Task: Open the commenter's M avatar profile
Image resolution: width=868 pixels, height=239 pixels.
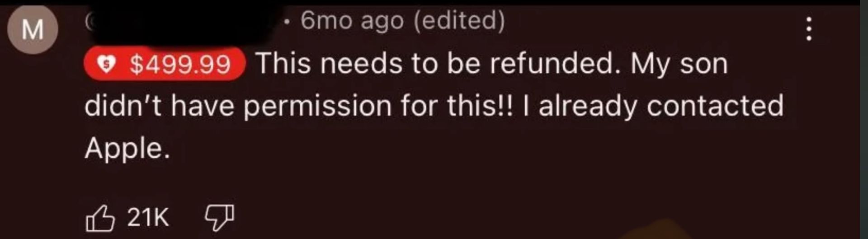Action: click(x=33, y=30)
